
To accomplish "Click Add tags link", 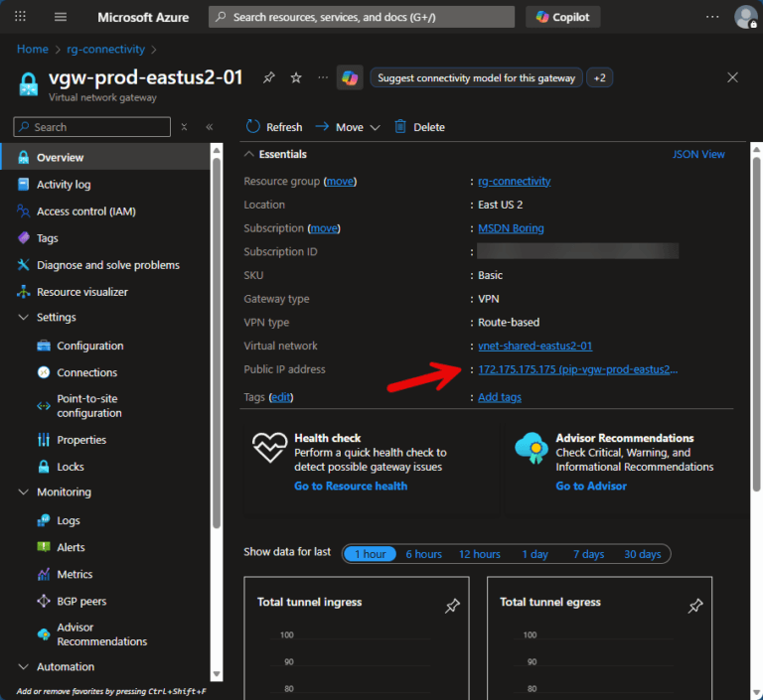I will (500, 397).
